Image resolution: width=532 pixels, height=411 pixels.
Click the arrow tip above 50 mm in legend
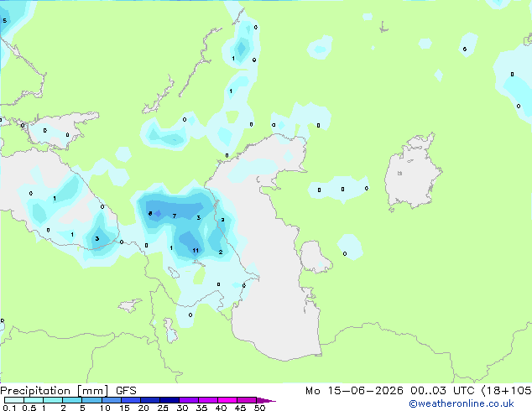tap(266, 400)
